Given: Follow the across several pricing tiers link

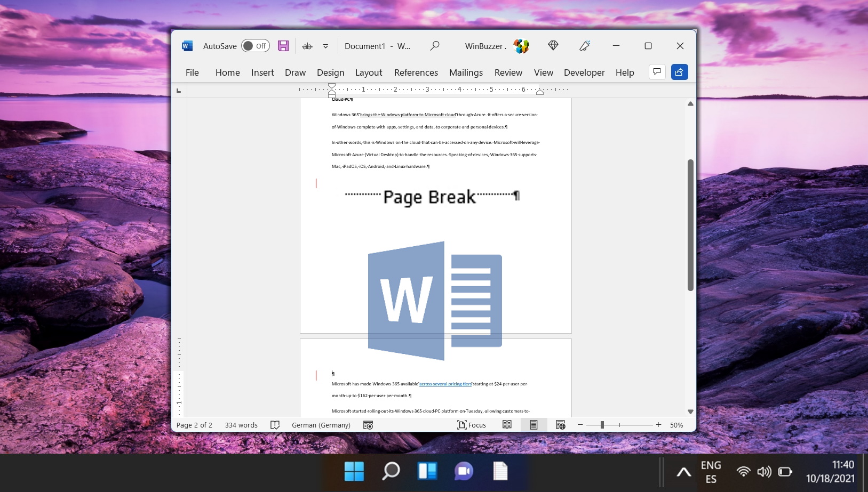Looking at the screenshot, I should coord(445,384).
